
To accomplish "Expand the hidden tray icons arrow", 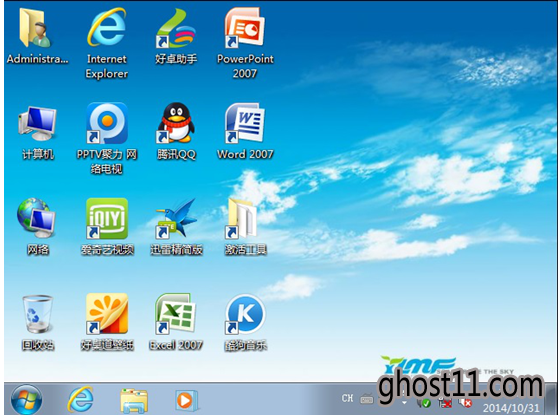I will click(x=404, y=402).
